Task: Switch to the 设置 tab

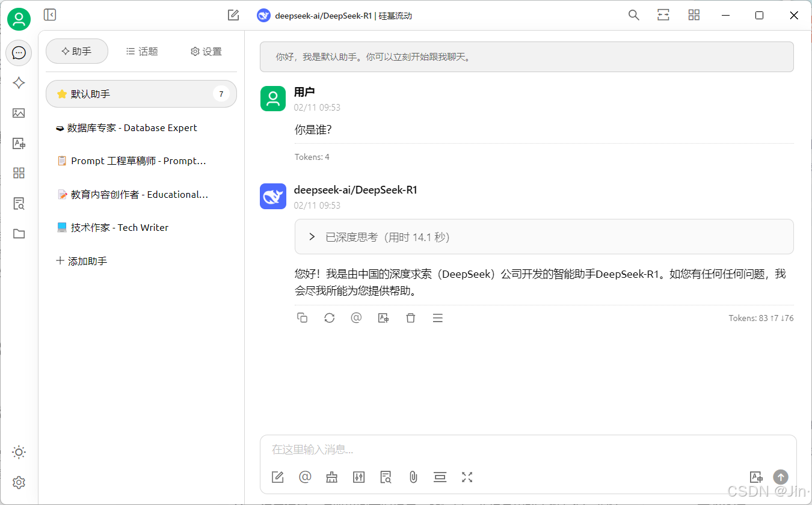Action: click(206, 52)
